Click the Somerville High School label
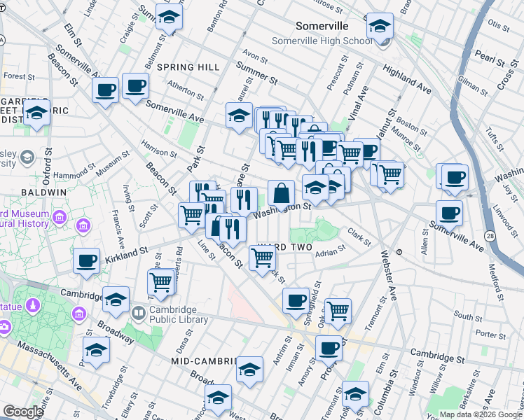The height and width of the screenshot is (420, 524). click(x=322, y=41)
